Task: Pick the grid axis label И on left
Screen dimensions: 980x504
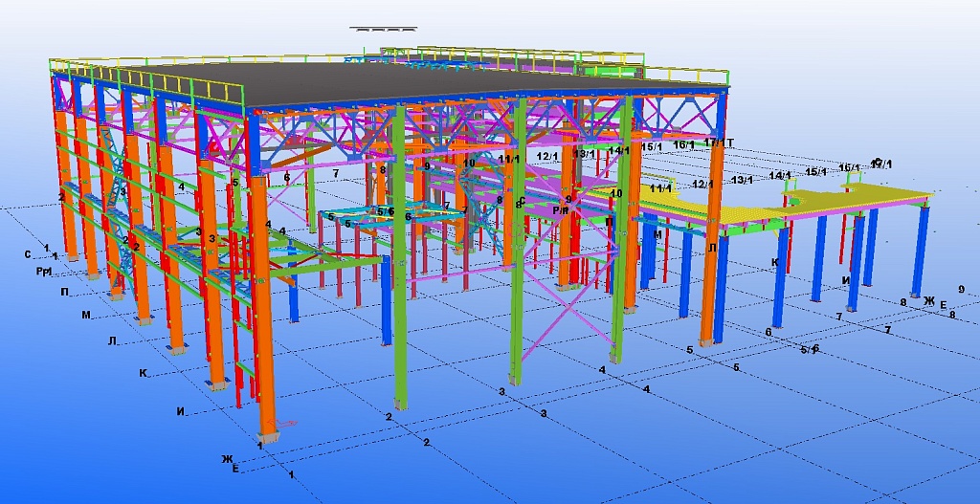Action: click(x=180, y=412)
